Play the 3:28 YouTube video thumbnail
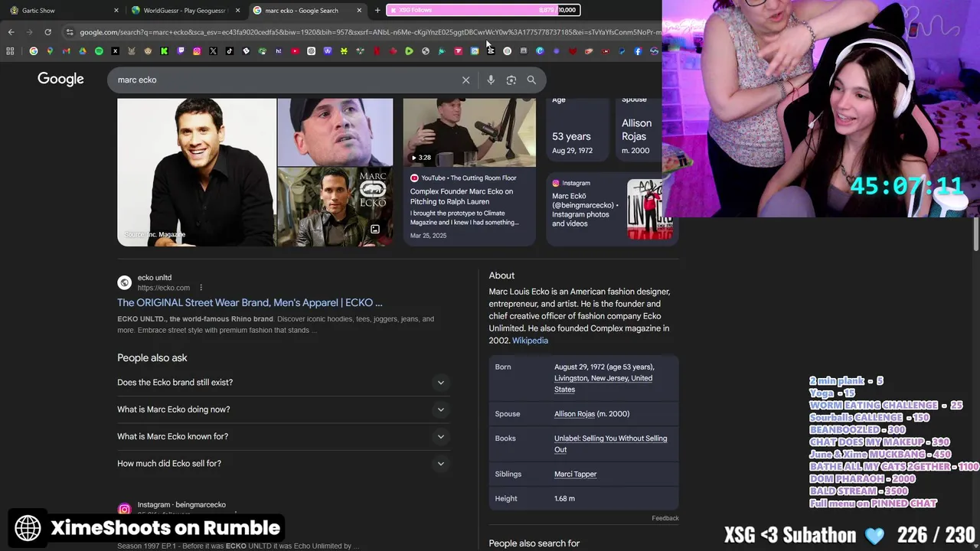The image size is (980, 551). pyautogui.click(x=469, y=132)
